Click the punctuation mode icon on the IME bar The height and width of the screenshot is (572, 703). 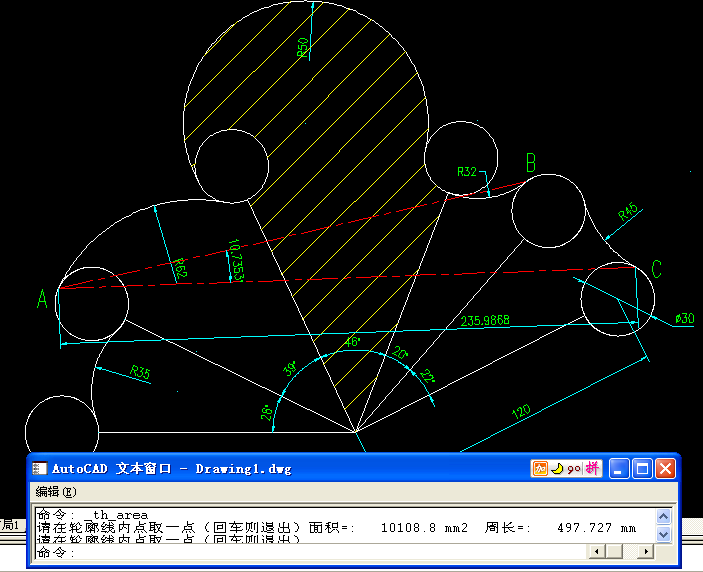point(574,469)
